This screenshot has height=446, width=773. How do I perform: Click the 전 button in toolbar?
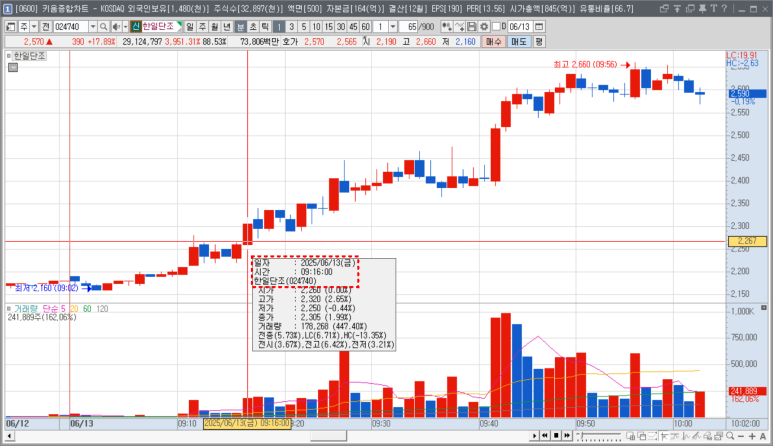coord(45,27)
